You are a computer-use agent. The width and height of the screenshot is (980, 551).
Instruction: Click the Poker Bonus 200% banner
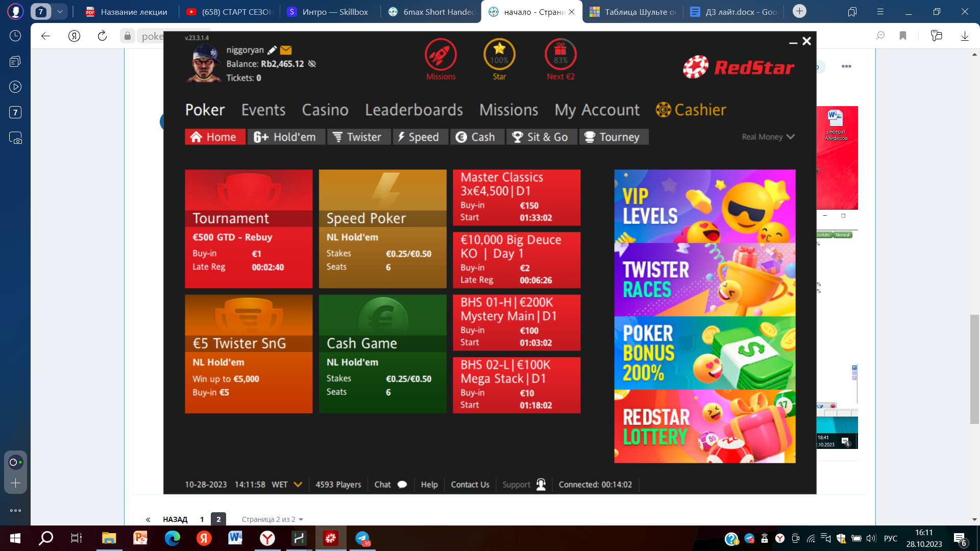tap(704, 353)
